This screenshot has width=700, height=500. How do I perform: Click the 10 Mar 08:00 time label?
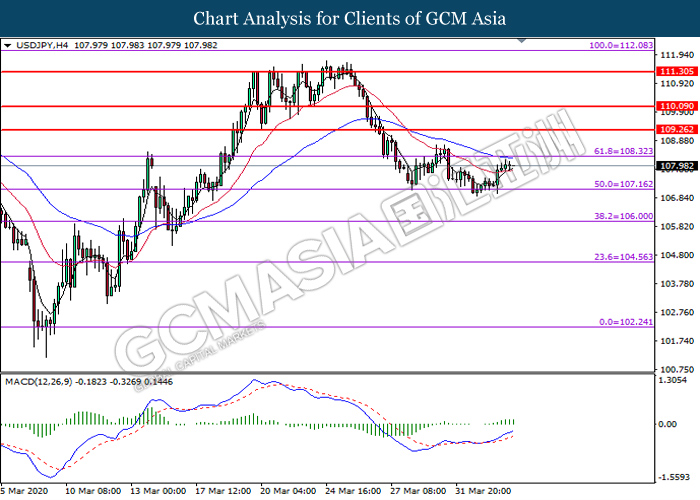93,491
